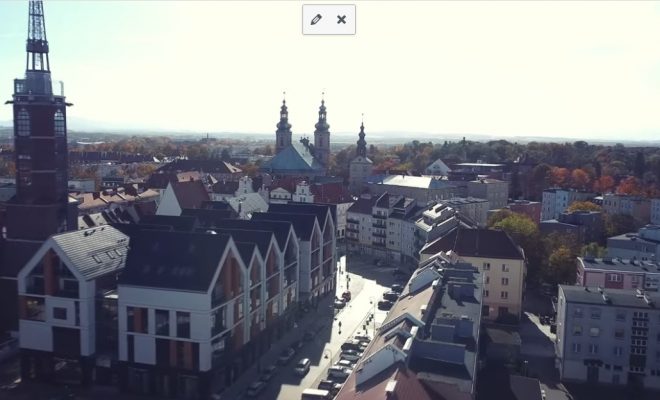This screenshot has width=660, height=400.
Task: Click the lattice antenna atop the brick tower
Action: click(x=37, y=35)
